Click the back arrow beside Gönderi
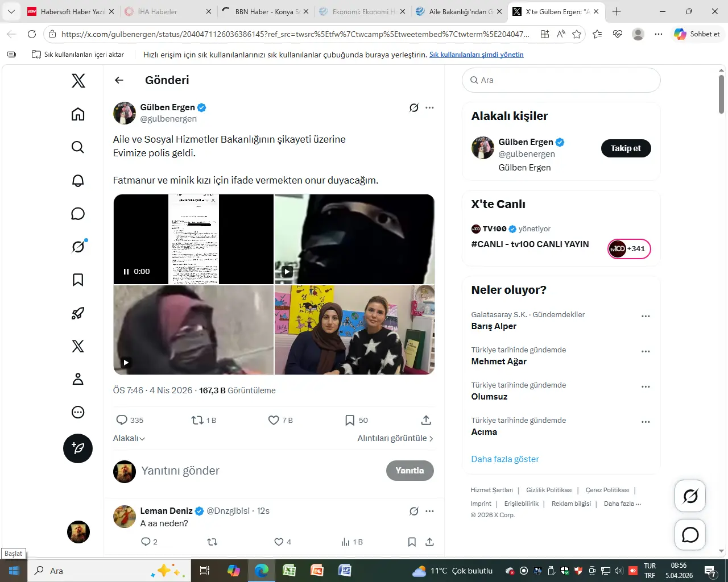Viewport: 728px width, 582px height. coord(119,80)
